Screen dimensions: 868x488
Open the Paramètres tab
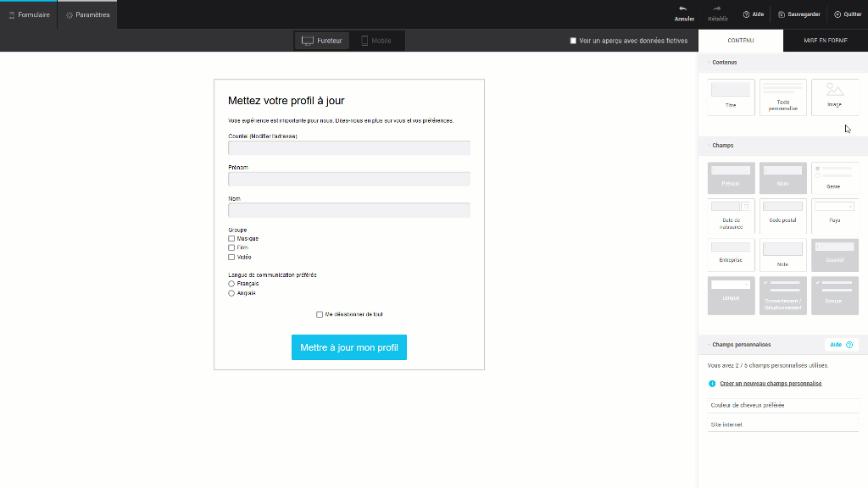(x=88, y=14)
